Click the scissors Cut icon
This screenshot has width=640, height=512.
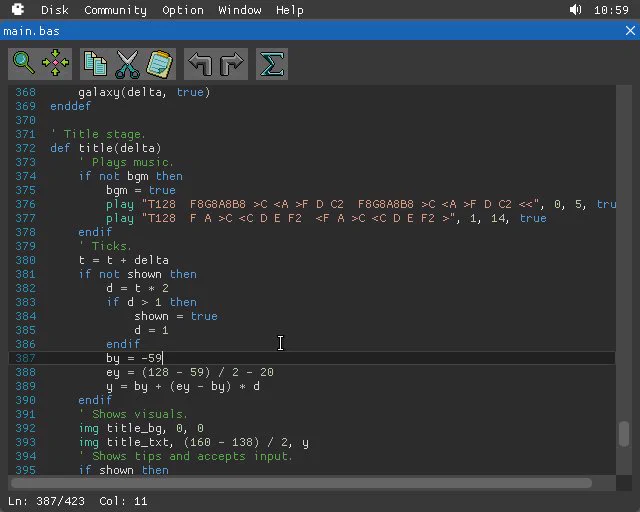point(127,64)
